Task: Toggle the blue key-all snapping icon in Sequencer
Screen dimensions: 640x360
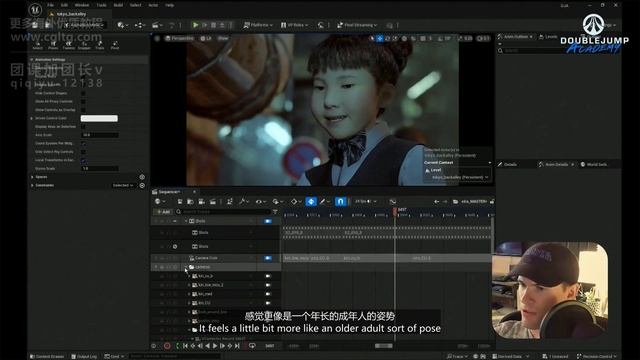Action: 311,202
